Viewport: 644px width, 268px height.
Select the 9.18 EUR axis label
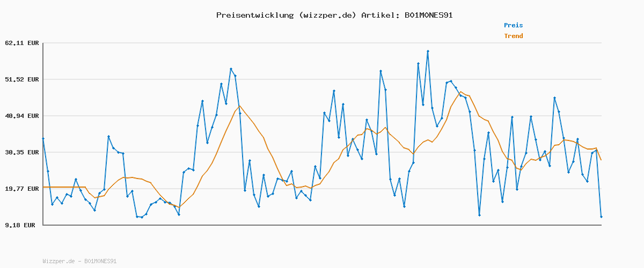click(20, 225)
